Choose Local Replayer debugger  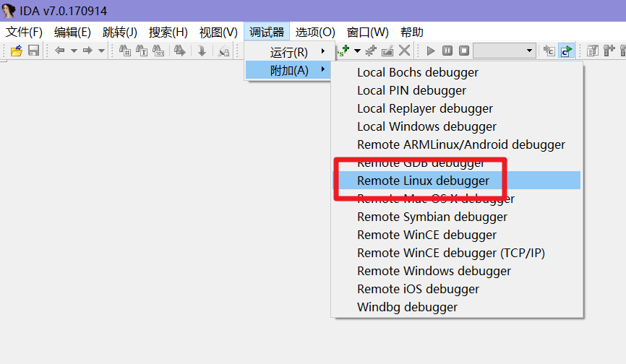click(x=425, y=108)
